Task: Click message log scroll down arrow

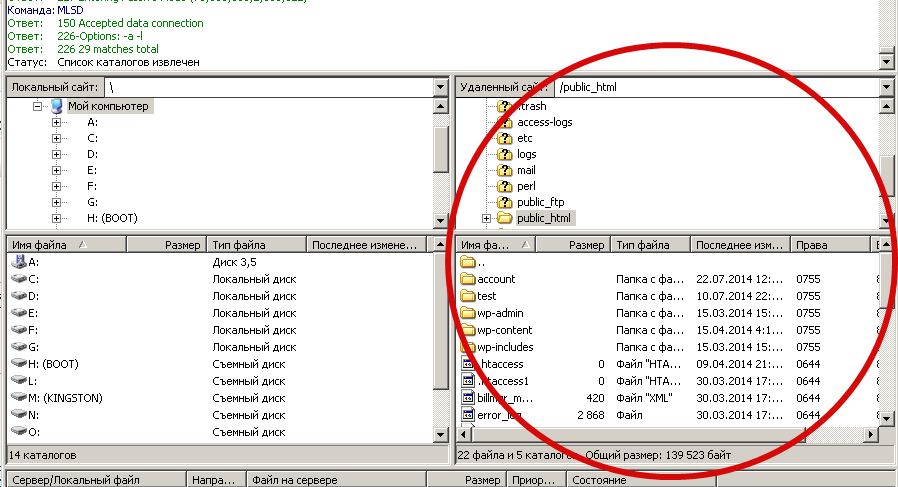Action: [x=887, y=61]
